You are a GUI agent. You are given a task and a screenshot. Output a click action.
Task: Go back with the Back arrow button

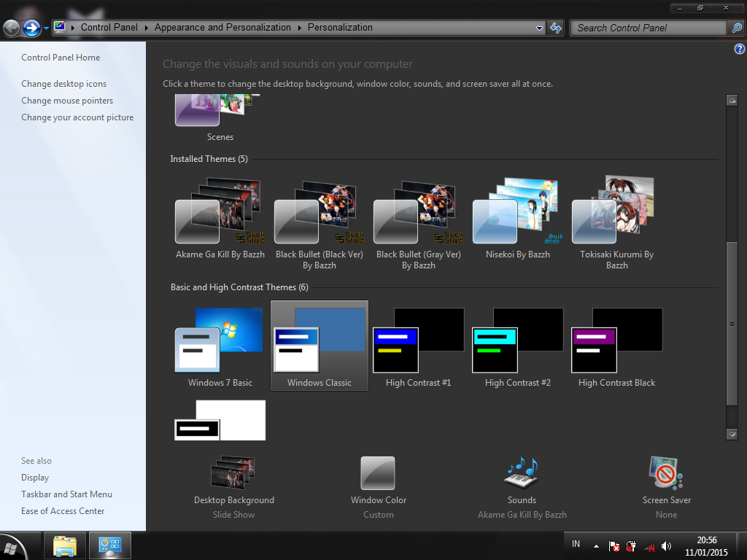click(12, 28)
